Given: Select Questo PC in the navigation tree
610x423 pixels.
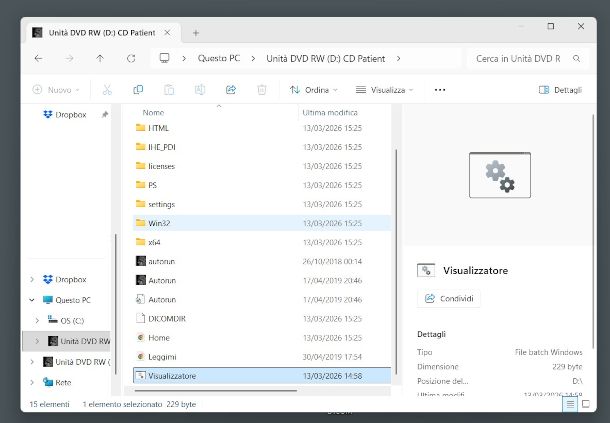Looking at the screenshot, I should 67,300.
